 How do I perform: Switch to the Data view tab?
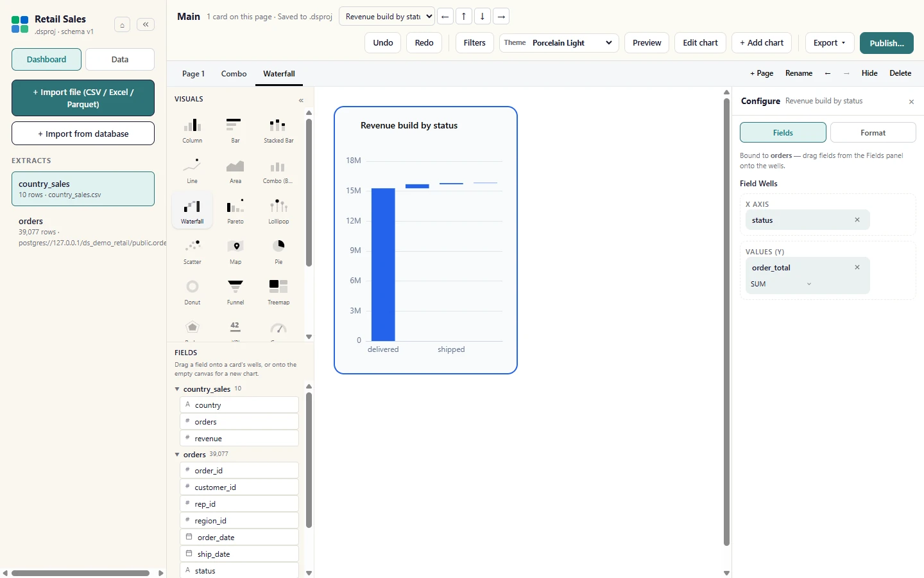(x=120, y=59)
